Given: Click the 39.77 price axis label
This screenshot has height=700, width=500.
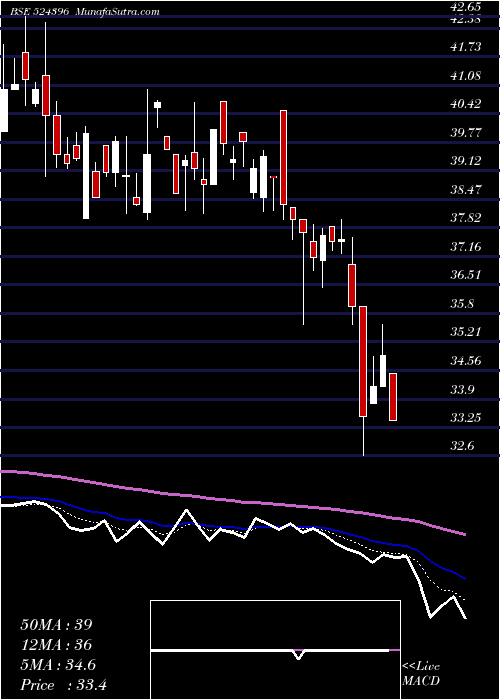Looking at the screenshot, I should point(465,132).
